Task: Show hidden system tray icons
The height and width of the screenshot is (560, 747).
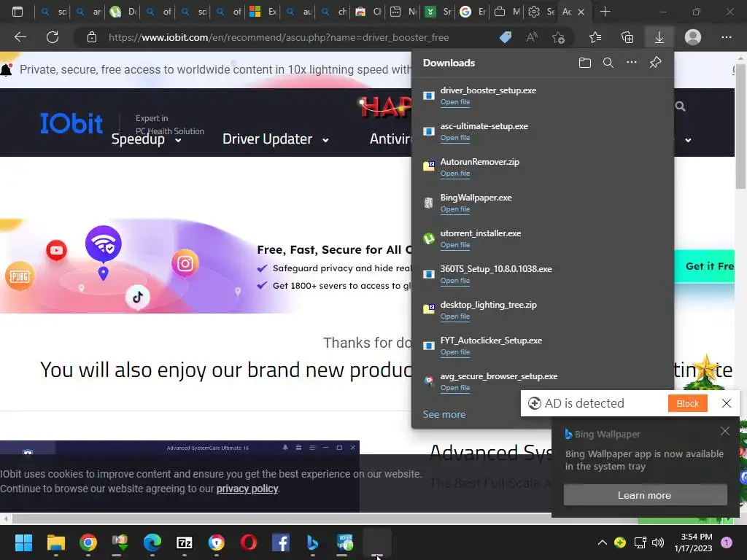Action: 602,542
